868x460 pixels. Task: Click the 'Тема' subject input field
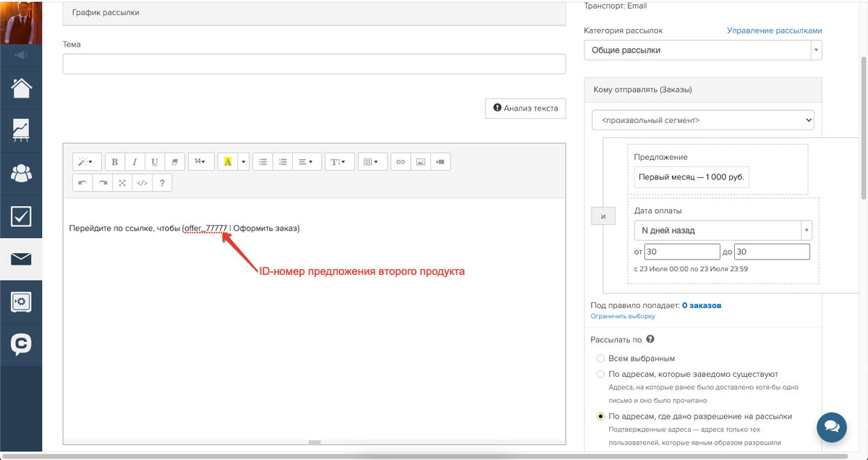(314, 64)
